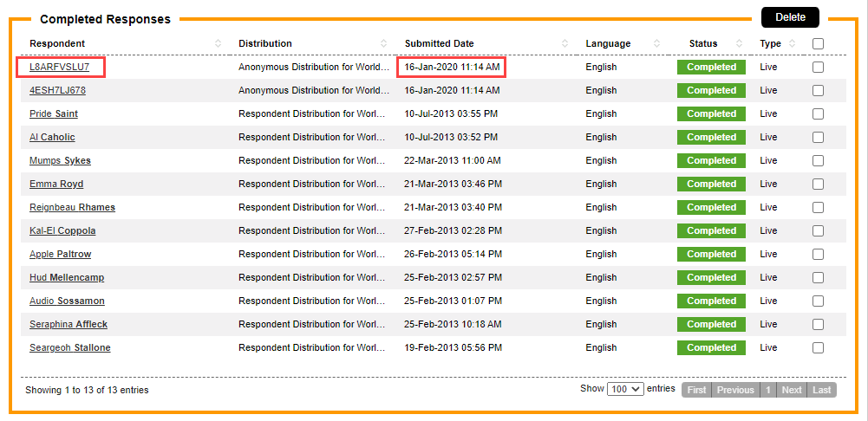Tick the select-all checkbox in header
This screenshot has width=868, height=421.
(x=818, y=44)
